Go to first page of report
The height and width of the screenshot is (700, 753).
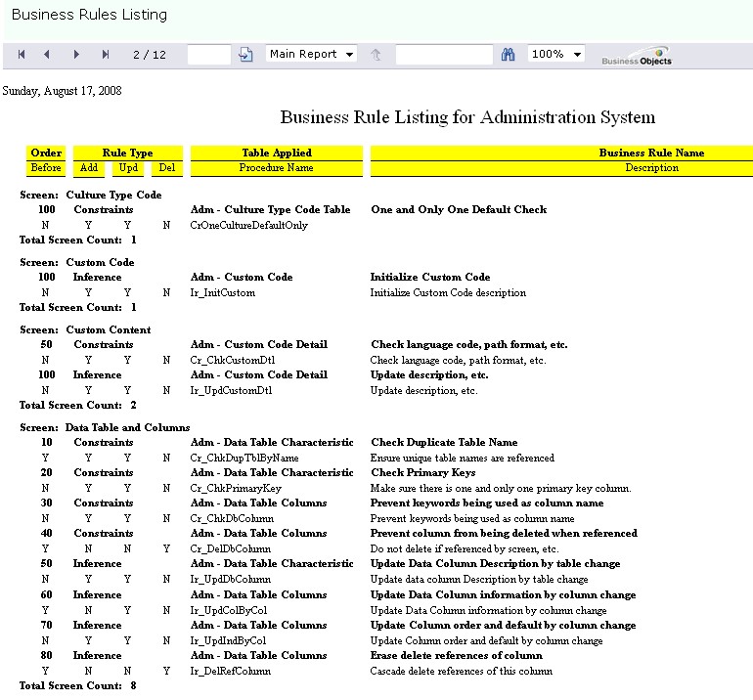[x=22, y=54]
